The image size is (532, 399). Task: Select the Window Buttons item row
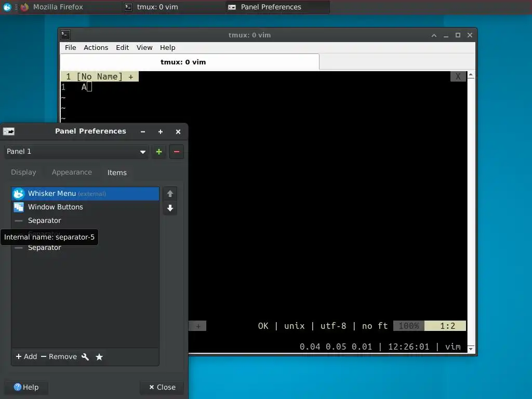point(85,207)
